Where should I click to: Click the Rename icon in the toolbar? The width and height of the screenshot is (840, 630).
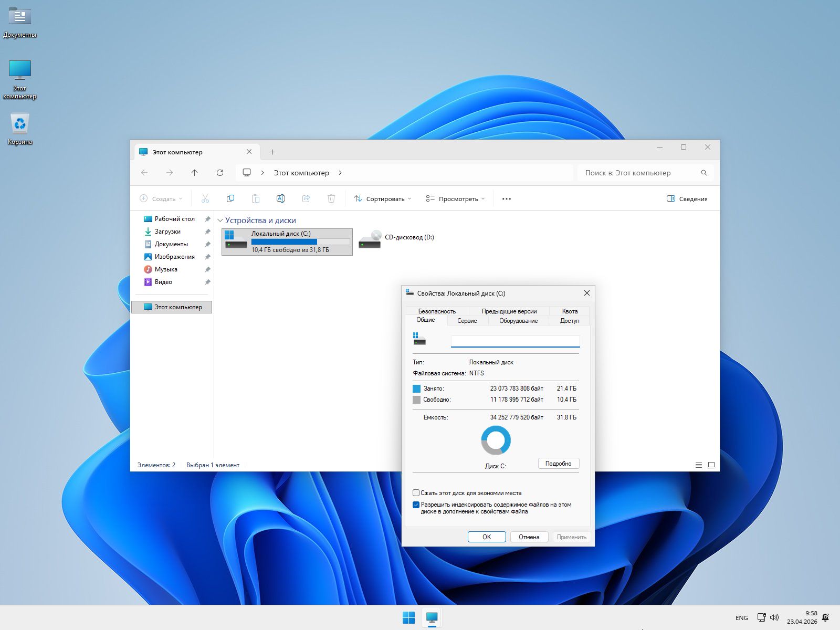[x=280, y=198]
